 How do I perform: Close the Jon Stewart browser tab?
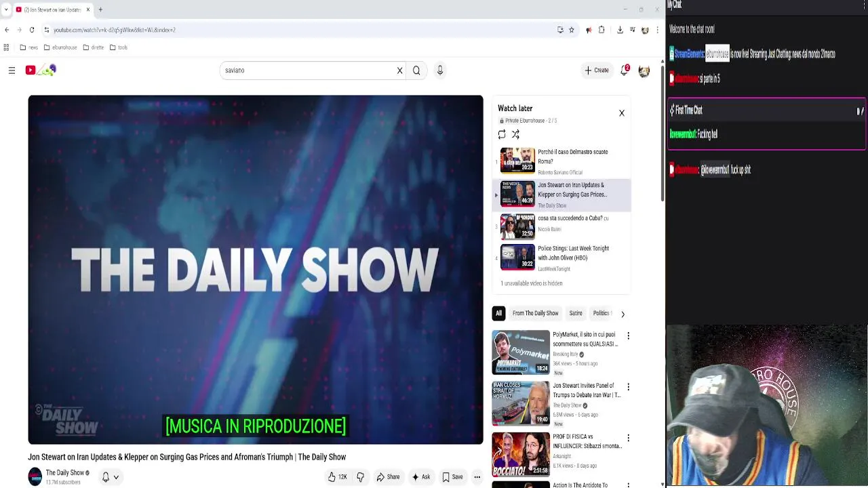click(x=87, y=9)
